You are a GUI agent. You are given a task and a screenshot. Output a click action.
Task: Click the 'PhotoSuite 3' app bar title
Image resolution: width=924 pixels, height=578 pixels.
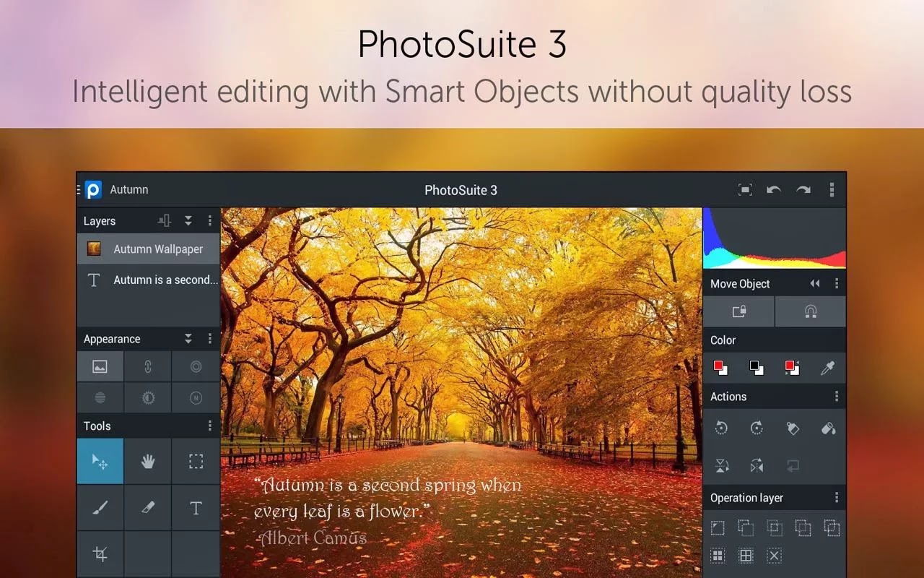[461, 190]
